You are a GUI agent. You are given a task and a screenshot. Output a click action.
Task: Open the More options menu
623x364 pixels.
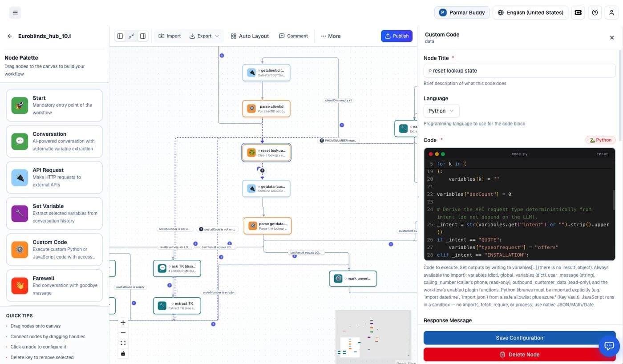(x=331, y=36)
